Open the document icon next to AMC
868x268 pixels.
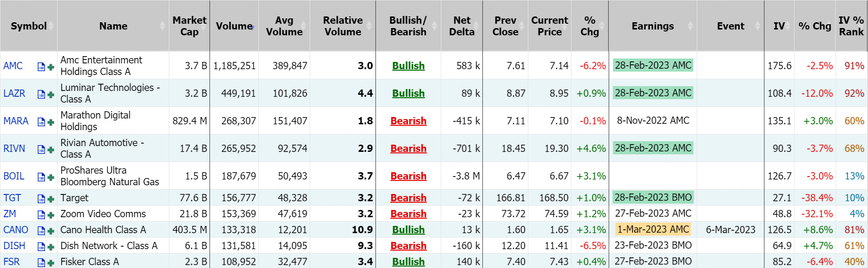coord(41,67)
